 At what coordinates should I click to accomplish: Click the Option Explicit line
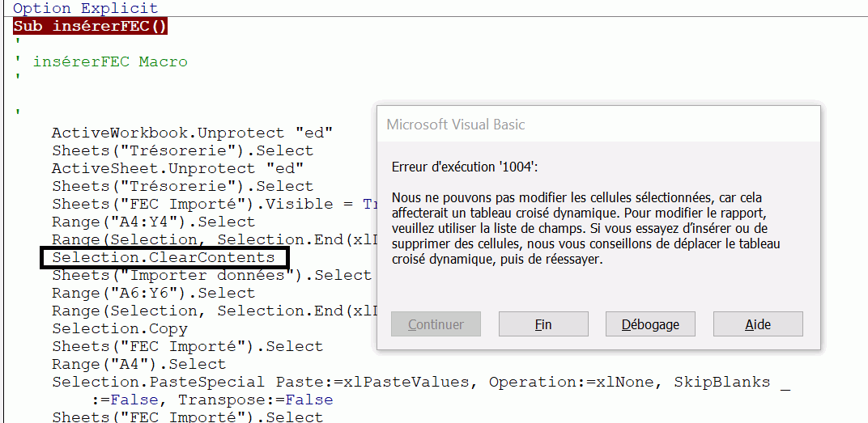85,8
